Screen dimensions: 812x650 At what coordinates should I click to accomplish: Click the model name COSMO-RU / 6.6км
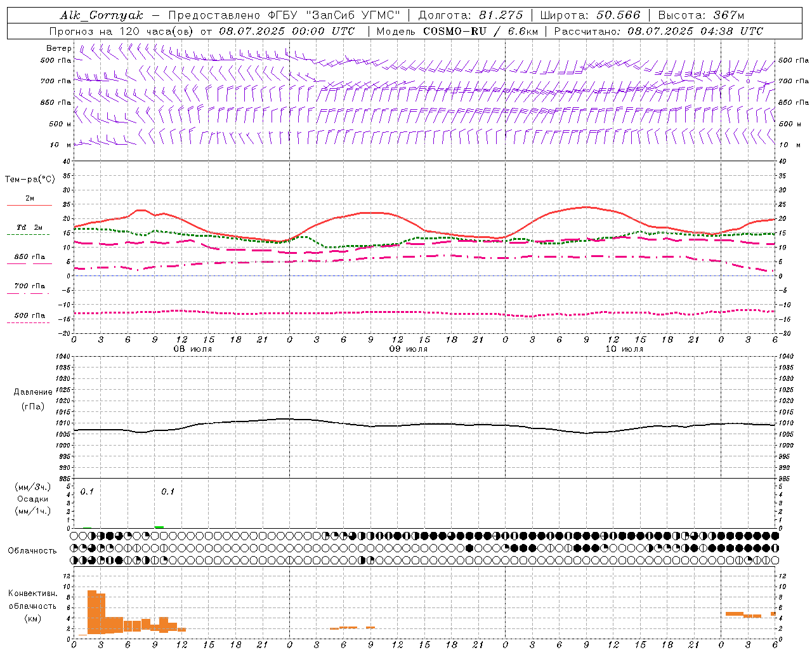point(480,31)
